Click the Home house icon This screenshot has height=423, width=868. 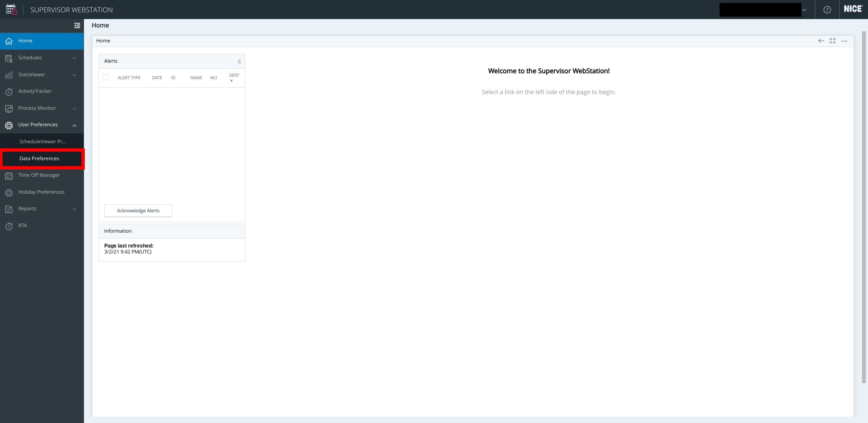(x=9, y=41)
